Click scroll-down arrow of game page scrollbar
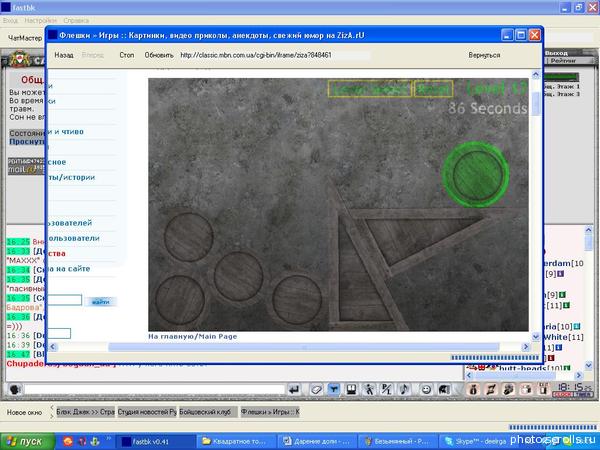 536,337
